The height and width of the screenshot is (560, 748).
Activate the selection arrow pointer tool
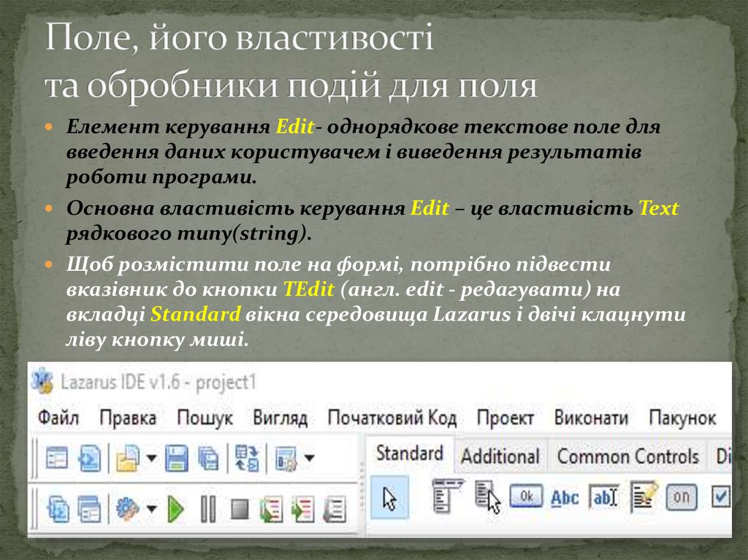tap(389, 499)
